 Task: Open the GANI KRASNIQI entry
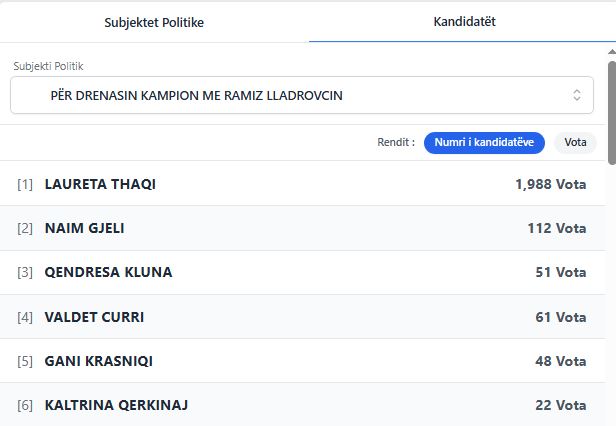[98, 361]
